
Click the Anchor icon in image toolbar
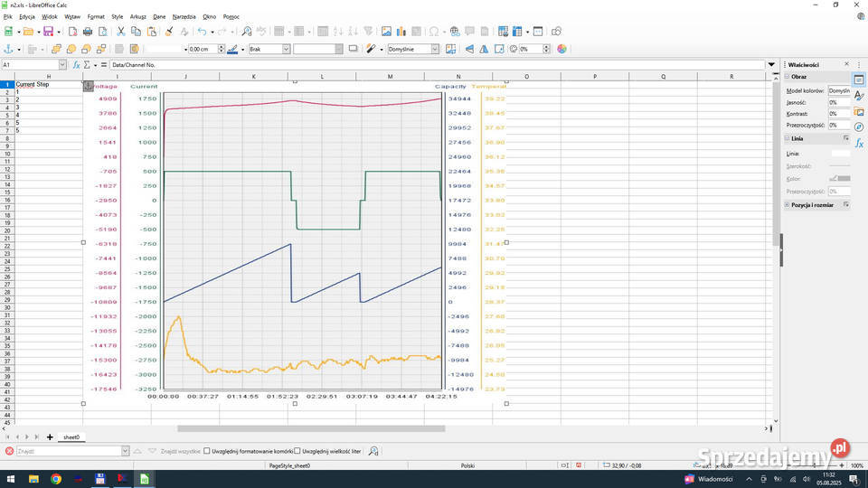click(x=8, y=49)
